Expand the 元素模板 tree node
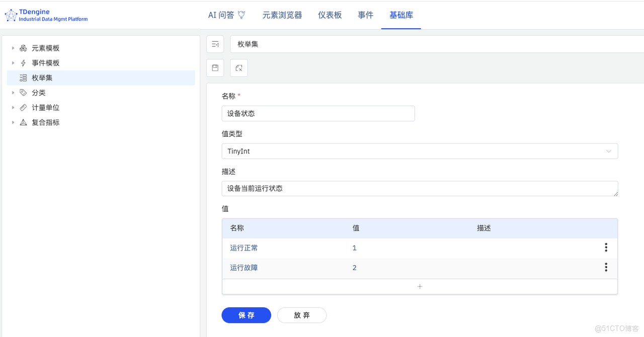Screen dimensions: 644x337 [13, 48]
